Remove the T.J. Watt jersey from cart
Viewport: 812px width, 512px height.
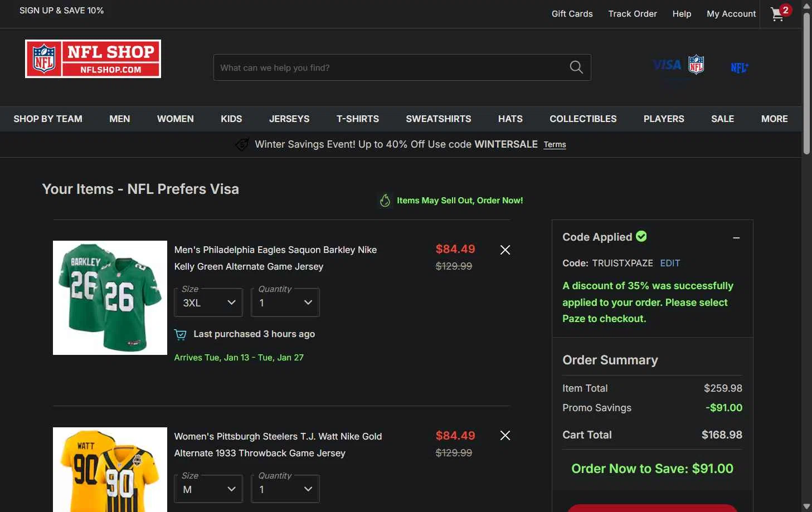coord(505,436)
